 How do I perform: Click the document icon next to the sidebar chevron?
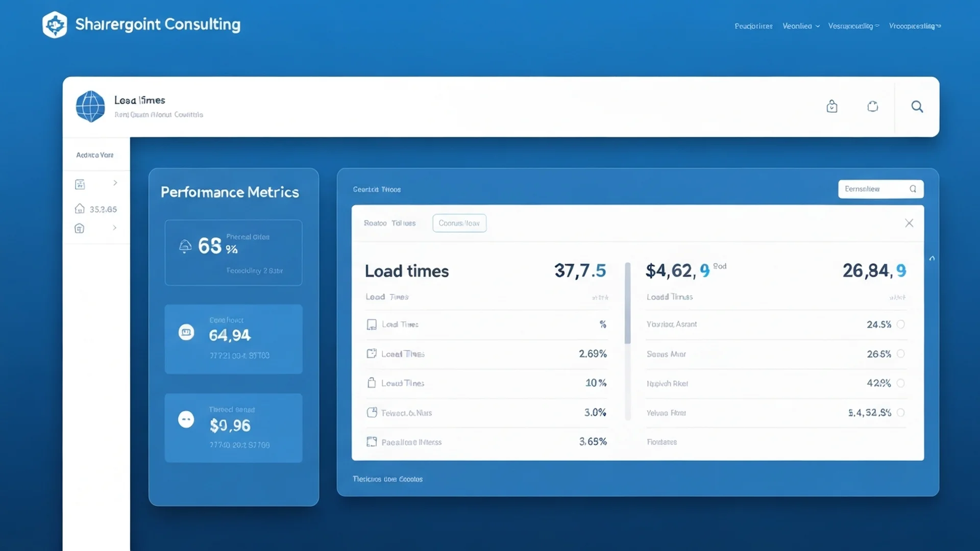pyautogui.click(x=80, y=184)
